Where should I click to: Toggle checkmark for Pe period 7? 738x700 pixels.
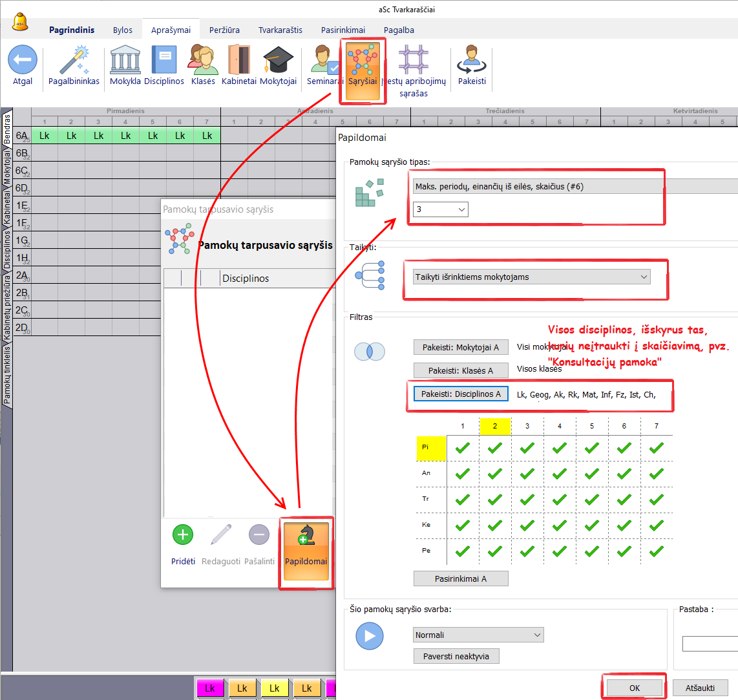click(657, 551)
